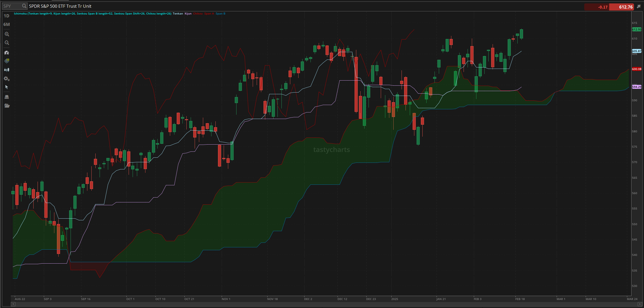Pop out chart with top-right arrow
The height and width of the screenshot is (308, 644).
point(639,7)
